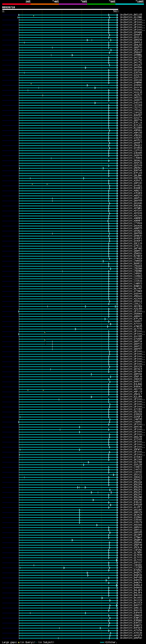Image resolution: width=146 pixels, height=644 pixels.
Task: Click hit label UniRef100_A5DG43
Action: [x=131, y=296]
